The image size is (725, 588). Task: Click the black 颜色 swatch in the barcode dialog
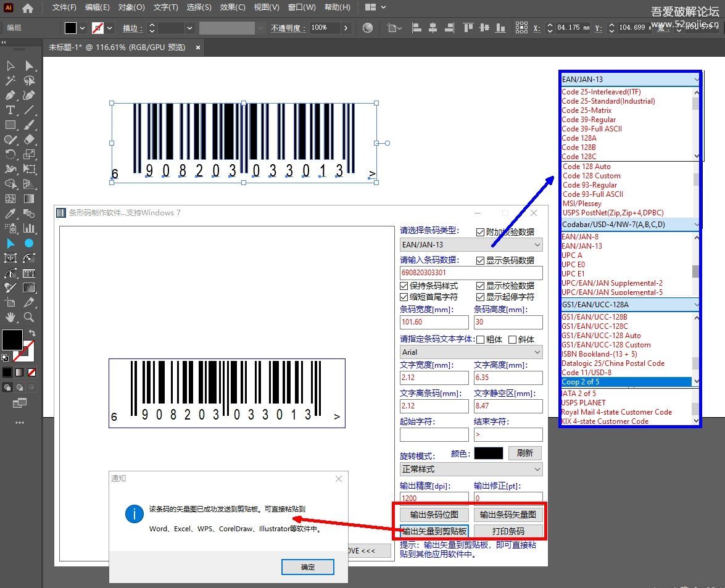pos(488,453)
